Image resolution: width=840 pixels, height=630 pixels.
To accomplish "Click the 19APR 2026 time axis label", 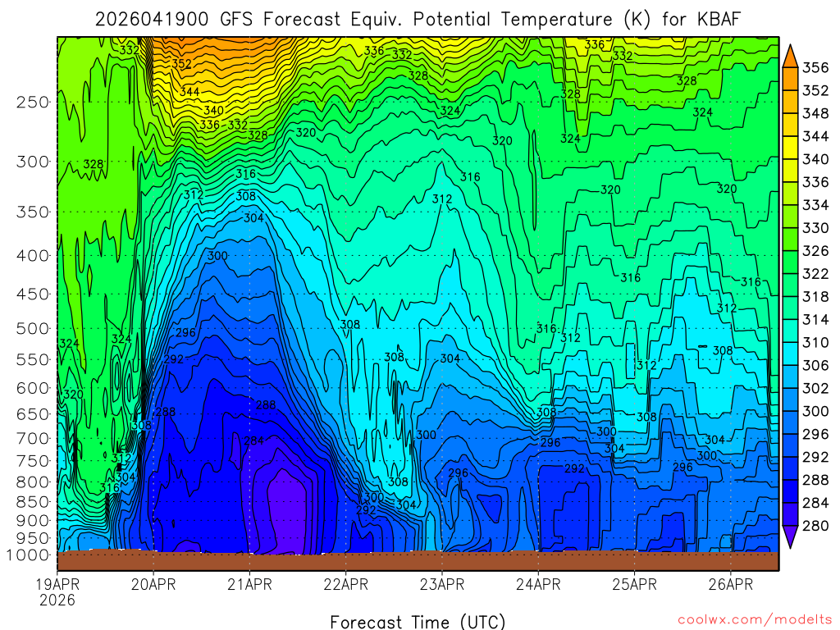I will (57, 592).
